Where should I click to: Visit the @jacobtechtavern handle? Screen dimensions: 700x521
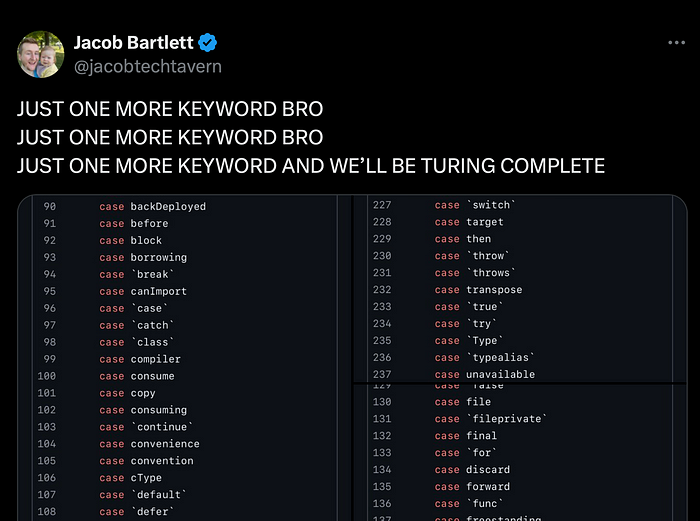point(148,66)
